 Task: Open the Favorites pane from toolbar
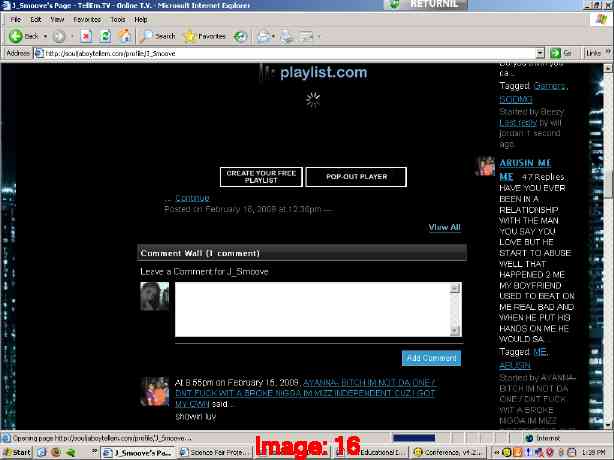pos(205,36)
